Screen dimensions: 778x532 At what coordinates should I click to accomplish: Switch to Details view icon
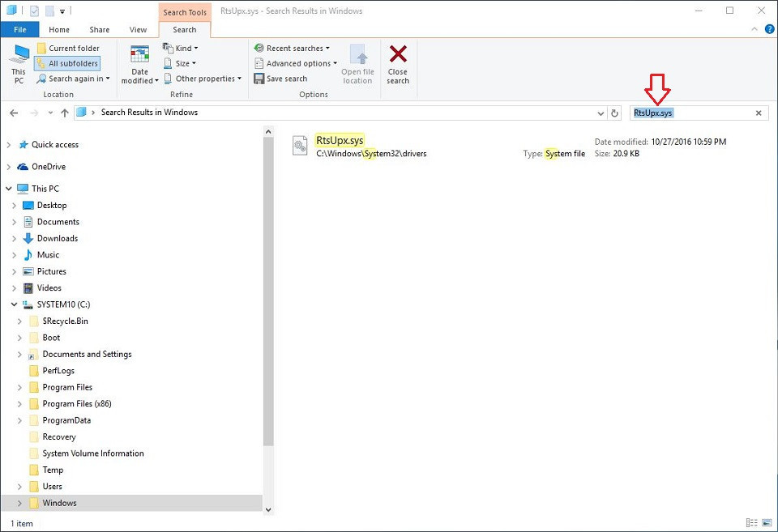coord(752,523)
